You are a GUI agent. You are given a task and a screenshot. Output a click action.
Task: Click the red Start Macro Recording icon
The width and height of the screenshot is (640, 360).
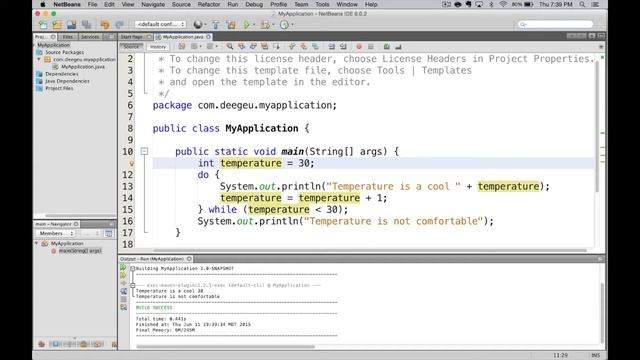[359, 47]
